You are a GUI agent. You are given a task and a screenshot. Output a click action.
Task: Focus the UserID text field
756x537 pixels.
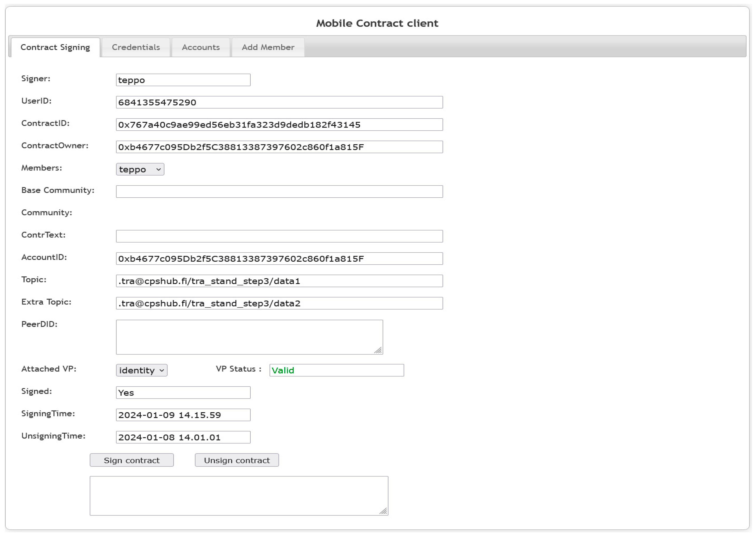(x=279, y=102)
